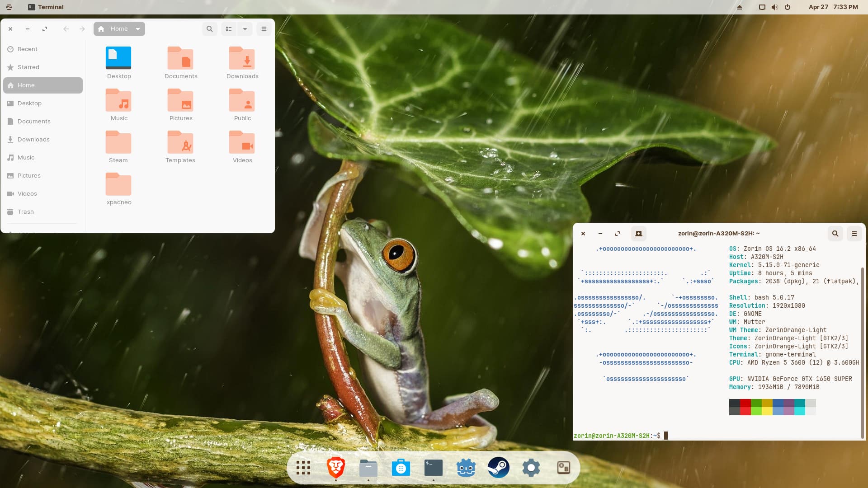Open Settings gear in the dock
The height and width of the screenshot is (488, 868).
click(531, 468)
